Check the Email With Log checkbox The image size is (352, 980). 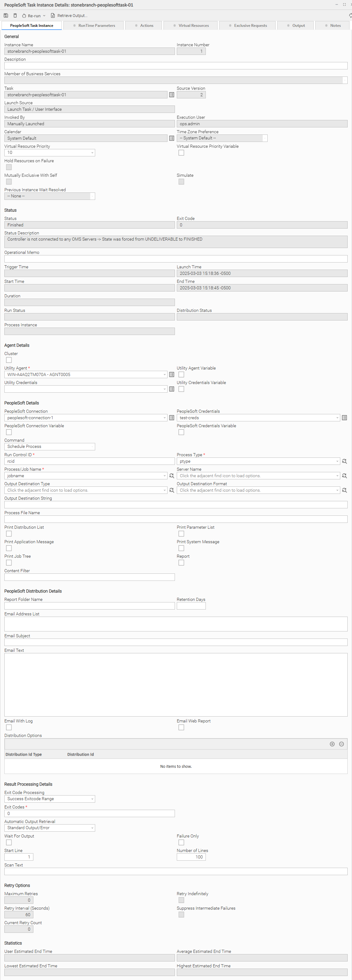pos(9,727)
